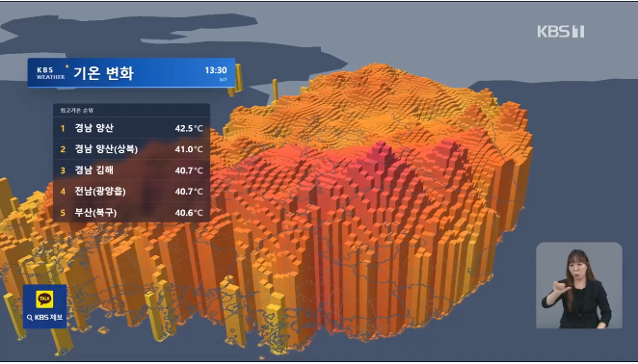Screen dimensions: 638x364
Task: Click the KBS1 channel logo
Action: (561, 32)
